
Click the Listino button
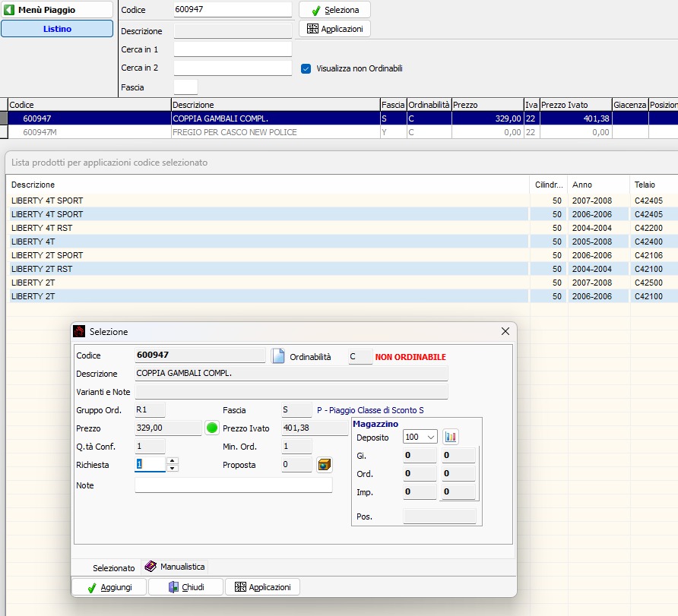tap(56, 29)
